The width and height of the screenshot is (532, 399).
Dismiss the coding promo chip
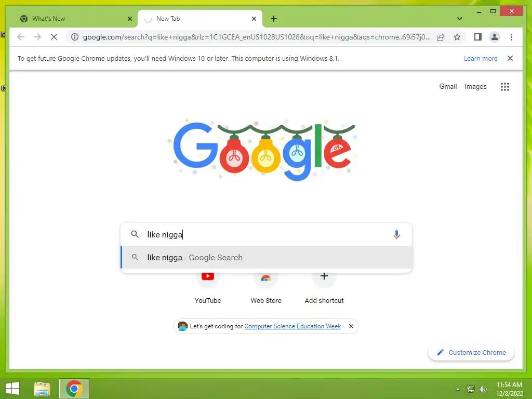coord(351,326)
